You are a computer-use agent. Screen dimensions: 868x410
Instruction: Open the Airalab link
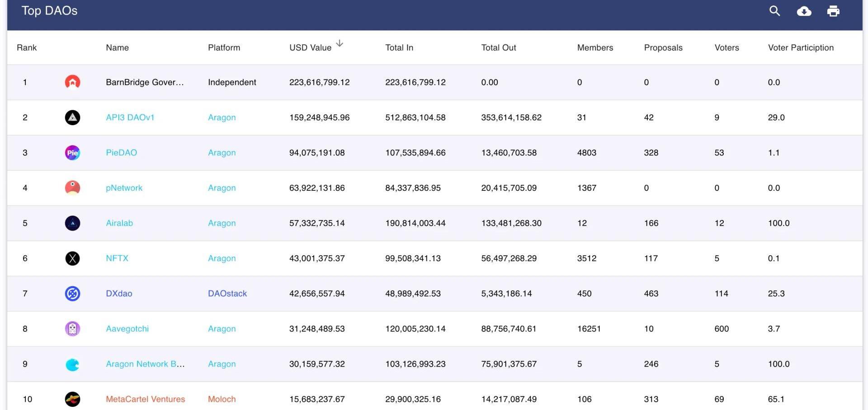(x=119, y=223)
